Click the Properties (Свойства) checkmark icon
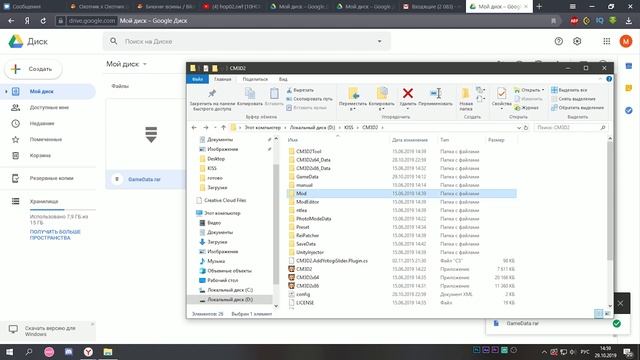Image resolution: width=640 pixels, height=360 pixels. coord(502,93)
